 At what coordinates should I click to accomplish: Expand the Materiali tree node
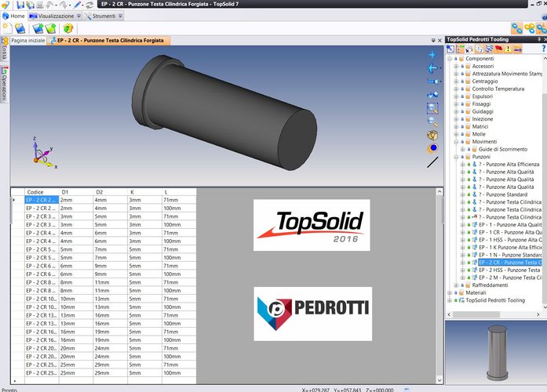(x=450, y=292)
